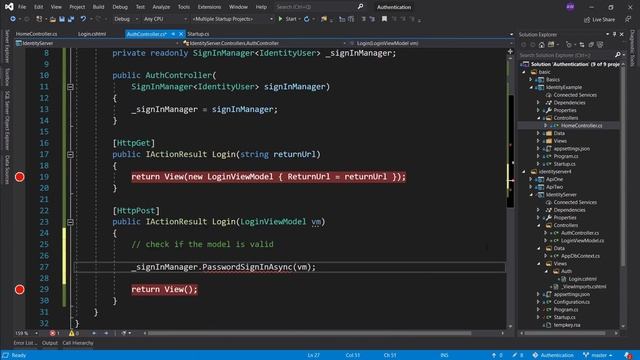Open the master branch dropdown in status bar
The height and width of the screenshot is (360, 640).
tap(598, 355)
